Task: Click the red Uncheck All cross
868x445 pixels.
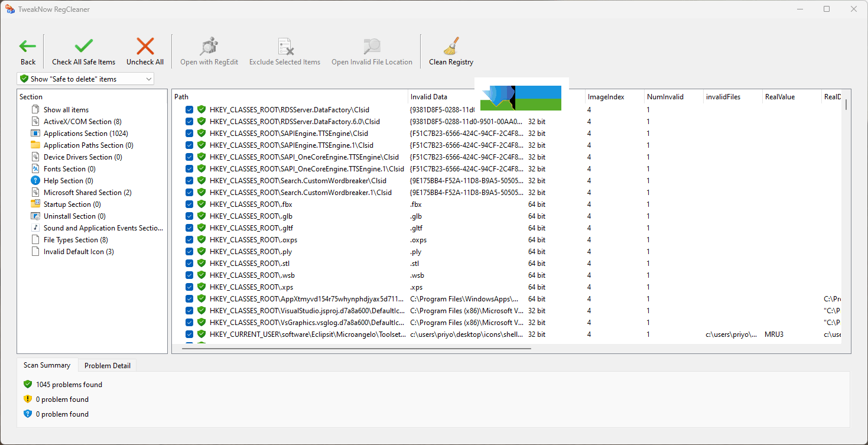Action: pyautogui.click(x=145, y=46)
